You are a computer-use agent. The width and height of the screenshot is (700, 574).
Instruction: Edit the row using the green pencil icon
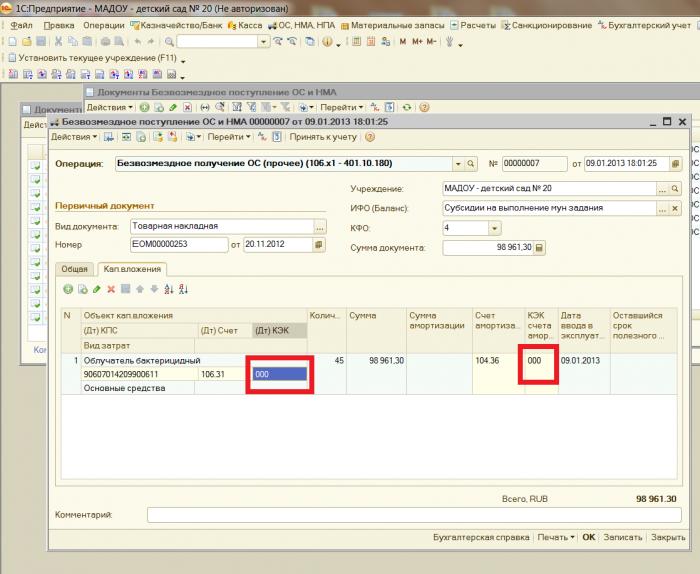coord(97,289)
